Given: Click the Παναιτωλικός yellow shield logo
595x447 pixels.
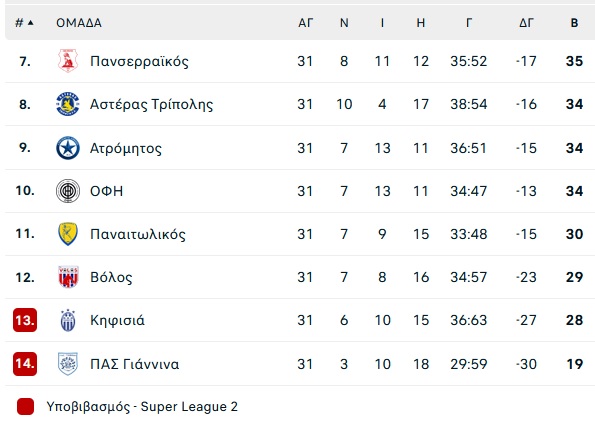Looking at the screenshot, I should point(68,234).
